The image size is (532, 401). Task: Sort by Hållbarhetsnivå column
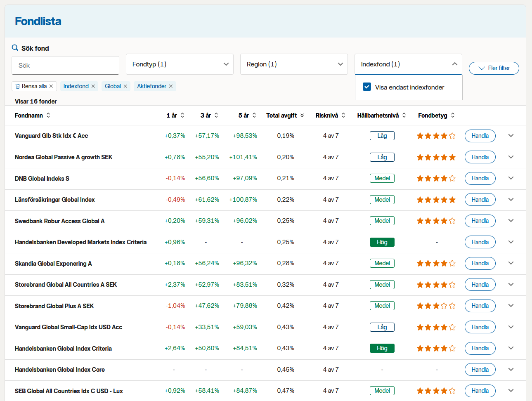[x=404, y=116]
